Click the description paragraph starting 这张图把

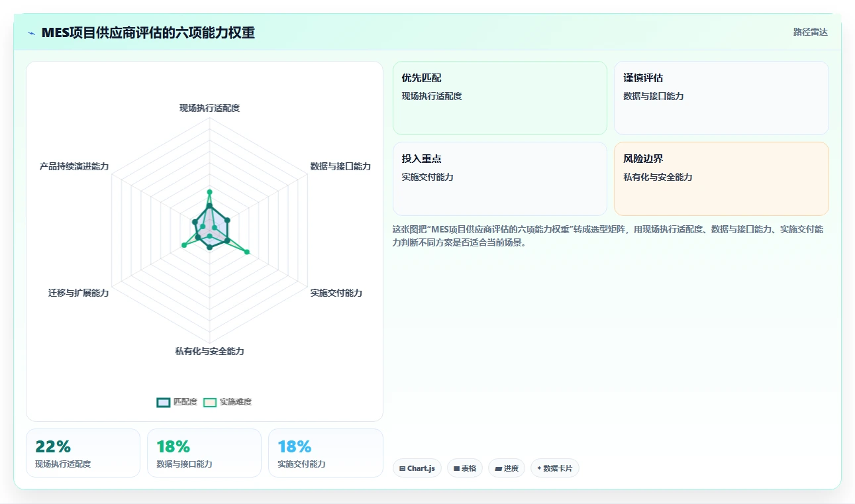pos(609,236)
